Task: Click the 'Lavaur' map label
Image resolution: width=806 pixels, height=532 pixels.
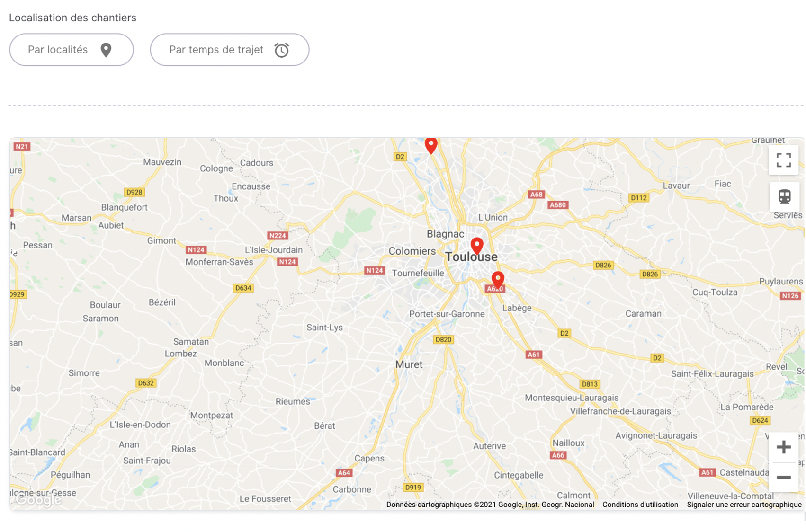Action: pos(676,186)
